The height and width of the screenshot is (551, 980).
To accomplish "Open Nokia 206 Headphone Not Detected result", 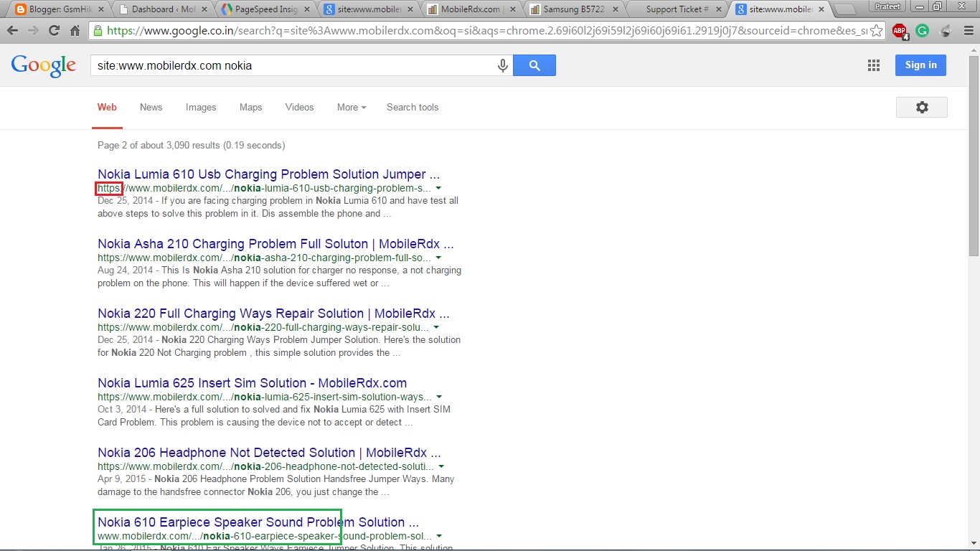I will pos(269,453).
